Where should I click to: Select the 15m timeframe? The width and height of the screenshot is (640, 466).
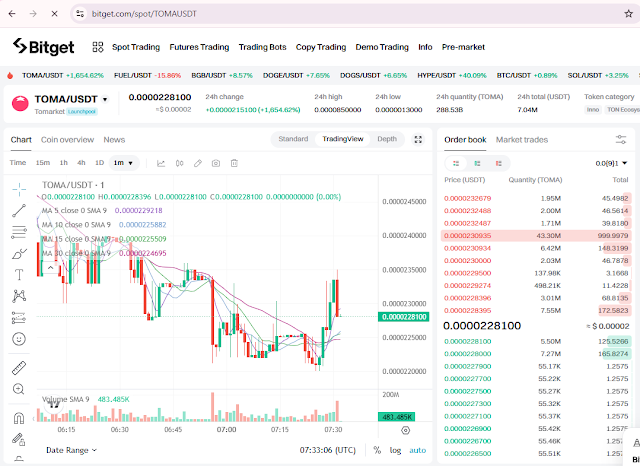[43, 163]
